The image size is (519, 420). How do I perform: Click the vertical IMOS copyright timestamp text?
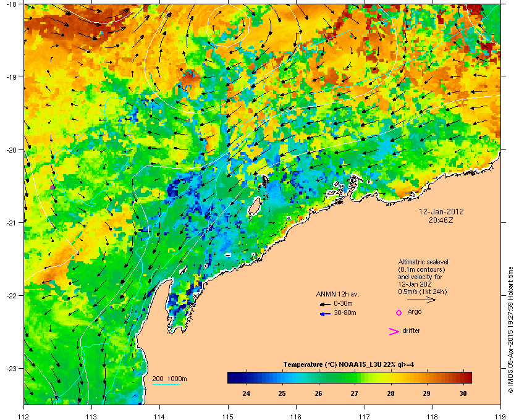click(511, 330)
